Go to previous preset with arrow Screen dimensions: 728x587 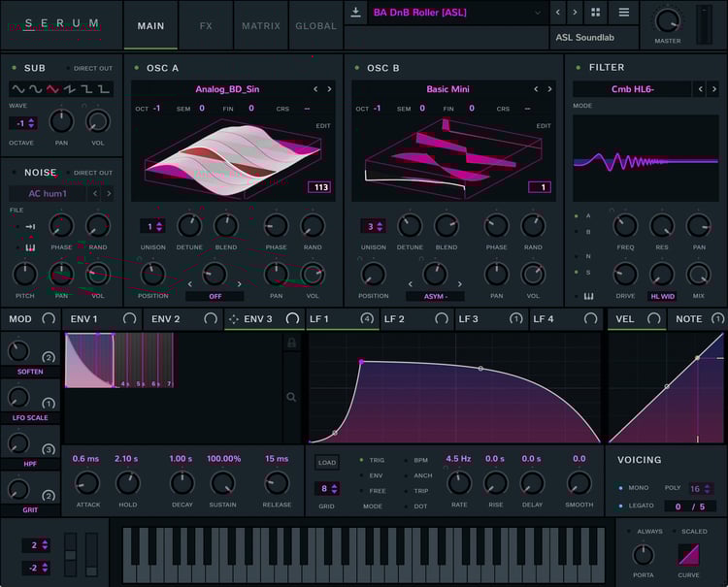(557, 12)
